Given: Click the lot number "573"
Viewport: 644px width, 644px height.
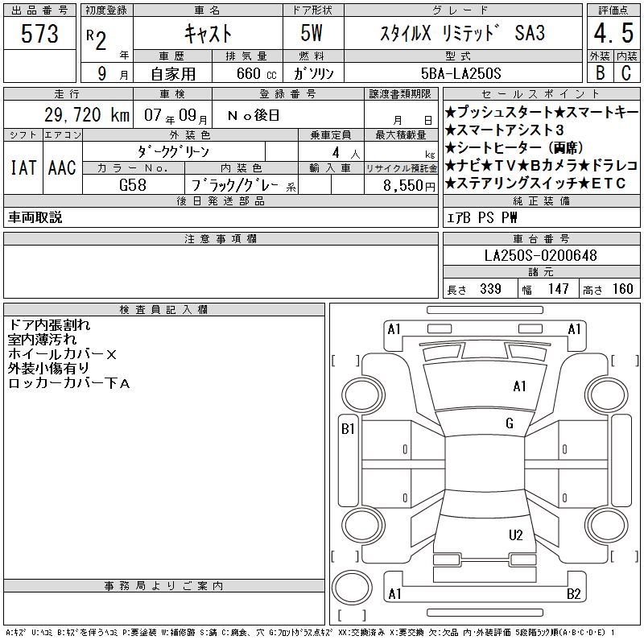Looking at the screenshot, I should pyautogui.click(x=39, y=33).
